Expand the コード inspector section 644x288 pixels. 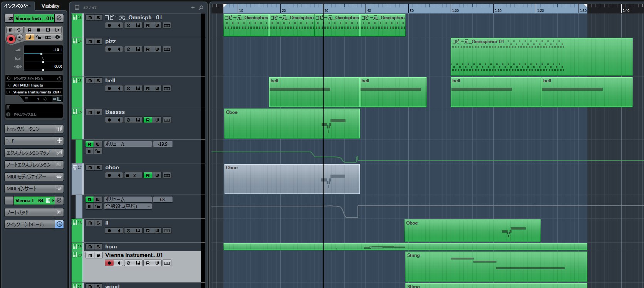(x=30, y=141)
